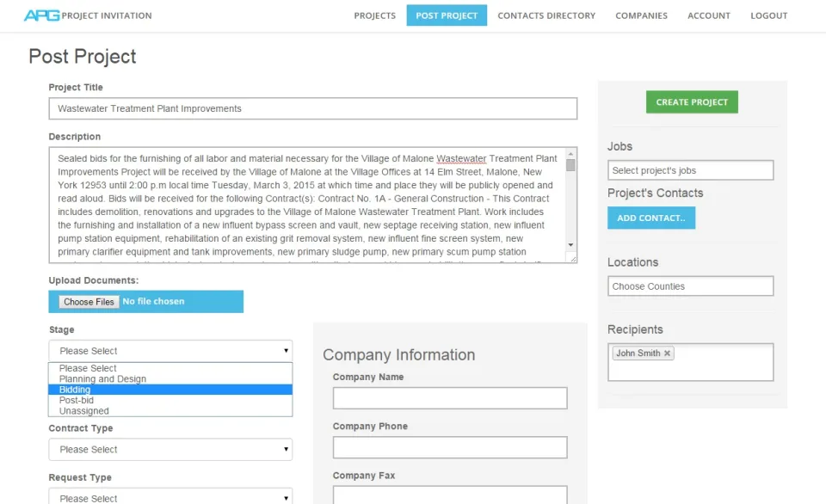
Task: Choose 'Planning and Design' stage option
Action: 170,378
